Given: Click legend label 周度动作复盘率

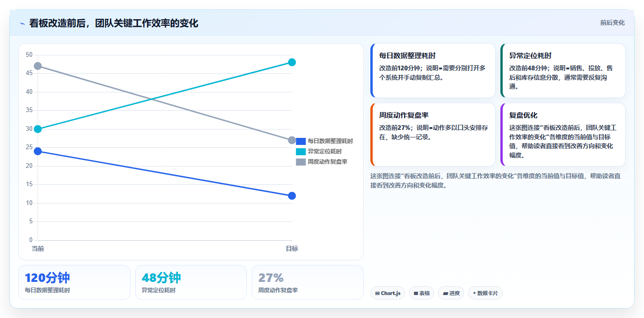Looking at the screenshot, I should (x=328, y=162).
